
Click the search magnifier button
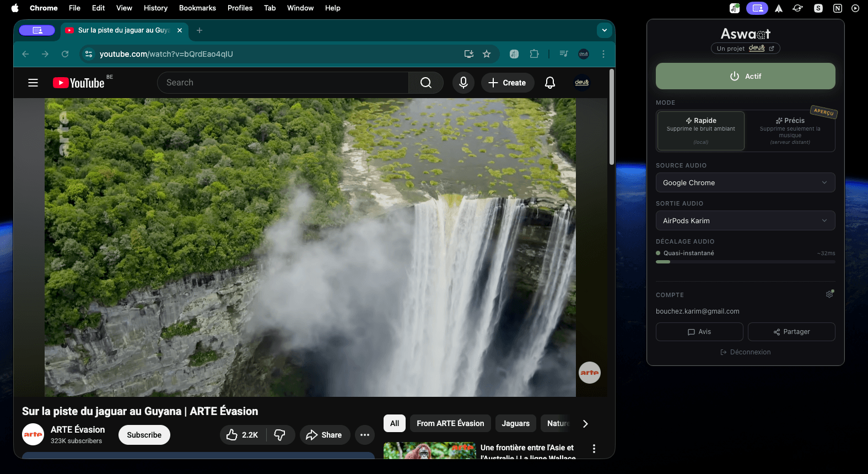(x=426, y=83)
